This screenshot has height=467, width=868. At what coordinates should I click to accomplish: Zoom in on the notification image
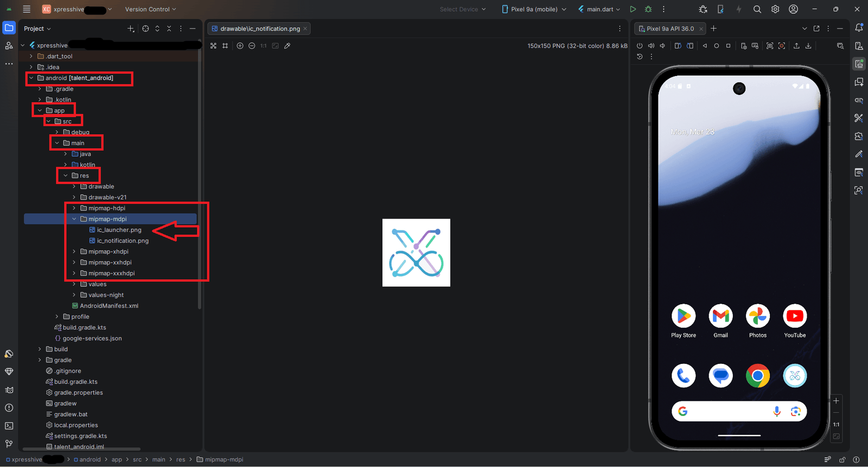click(x=240, y=46)
